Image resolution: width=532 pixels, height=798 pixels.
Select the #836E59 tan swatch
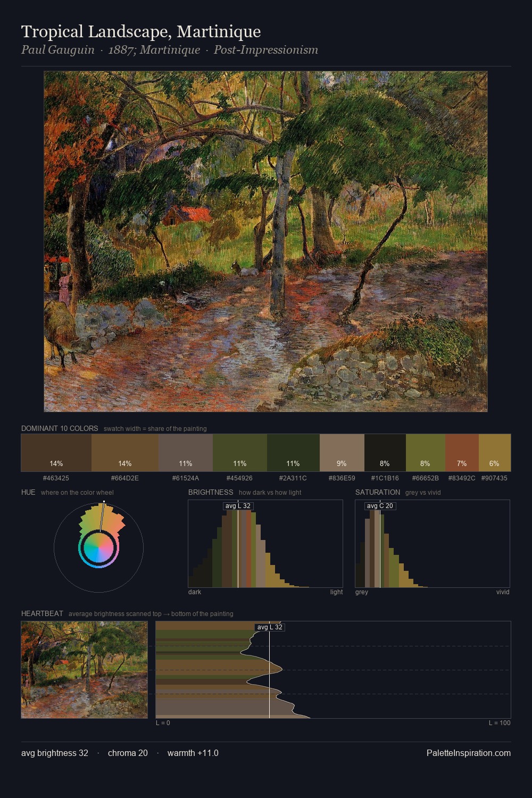pos(342,453)
